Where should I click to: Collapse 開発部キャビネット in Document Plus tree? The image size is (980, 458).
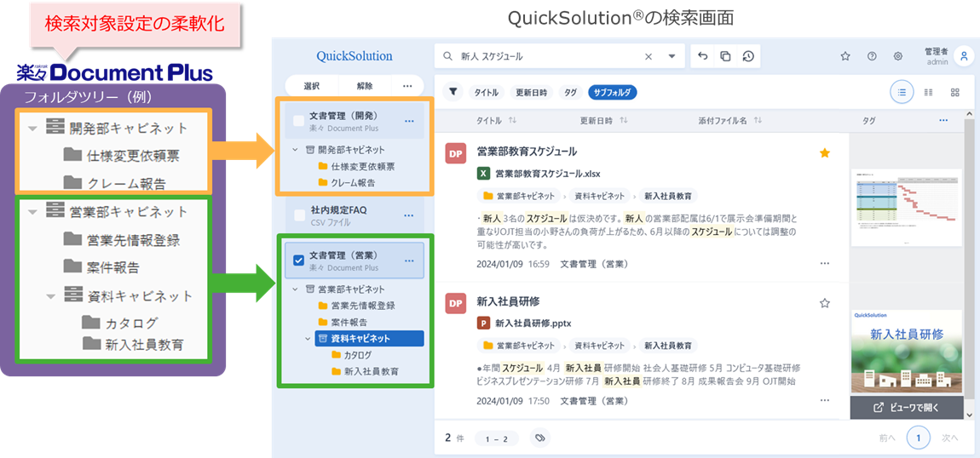[33, 128]
